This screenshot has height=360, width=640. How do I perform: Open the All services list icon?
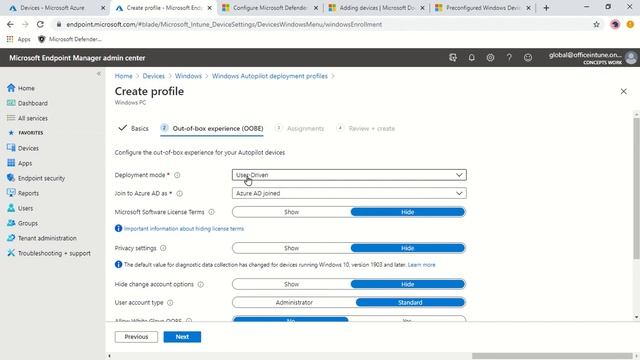pos(11,118)
